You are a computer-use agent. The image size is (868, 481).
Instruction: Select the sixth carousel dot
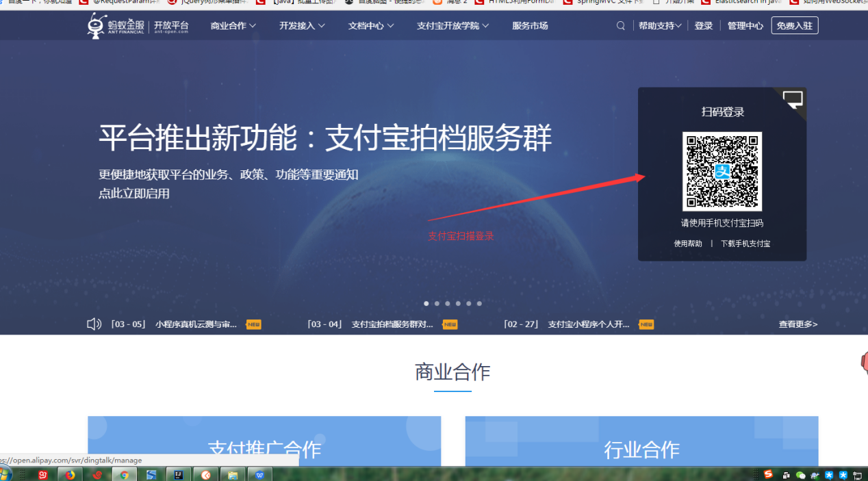pos(479,303)
